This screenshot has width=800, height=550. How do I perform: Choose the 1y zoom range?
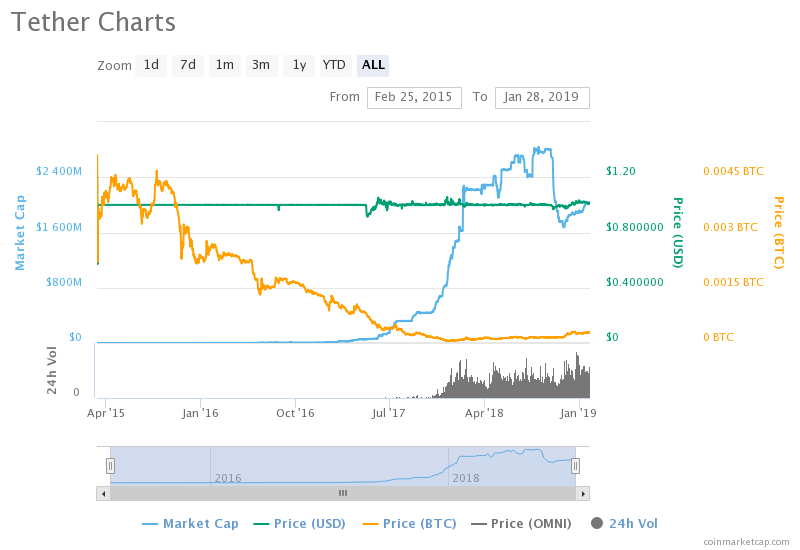(x=298, y=65)
